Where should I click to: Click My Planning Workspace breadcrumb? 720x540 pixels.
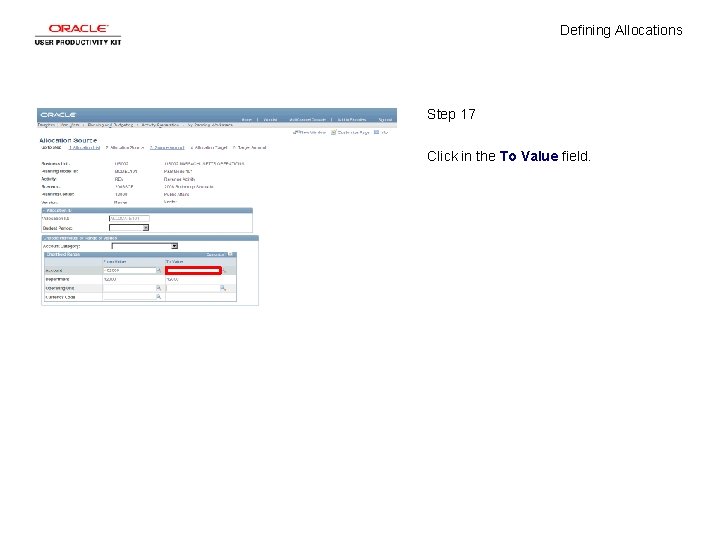tap(210, 125)
